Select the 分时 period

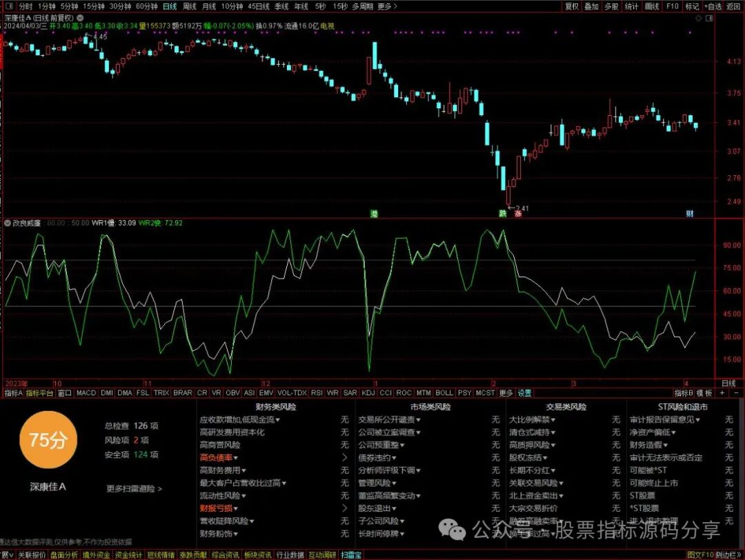coord(26,6)
